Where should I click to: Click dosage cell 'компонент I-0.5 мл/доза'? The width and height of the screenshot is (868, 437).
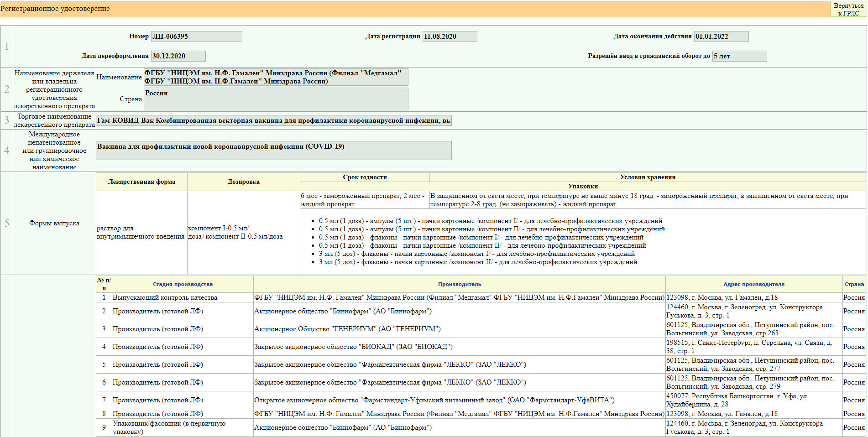click(x=244, y=232)
